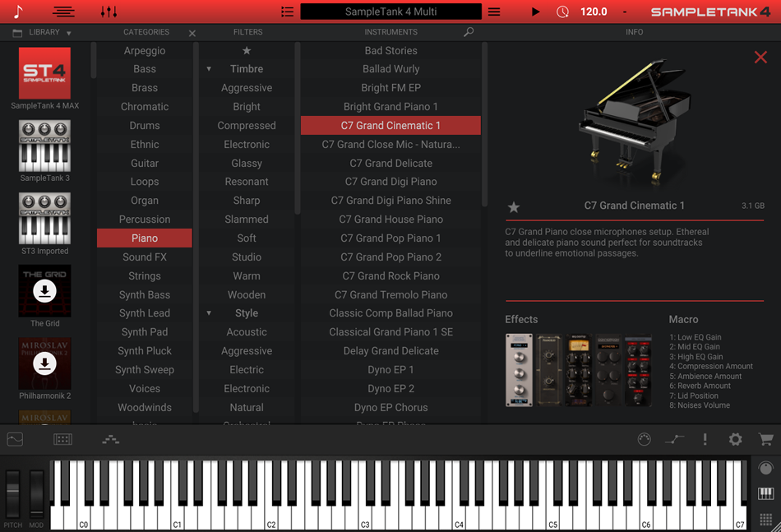Open the shopping cart store icon

point(765,440)
